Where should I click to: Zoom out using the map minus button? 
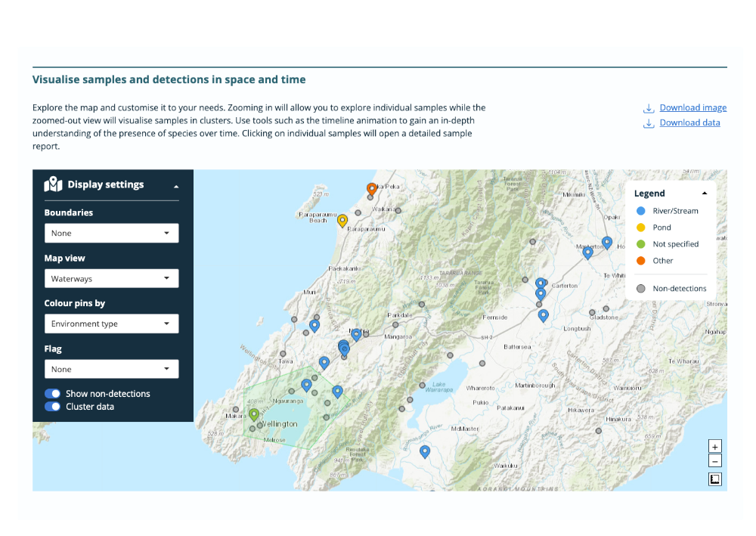coord(715,460)
